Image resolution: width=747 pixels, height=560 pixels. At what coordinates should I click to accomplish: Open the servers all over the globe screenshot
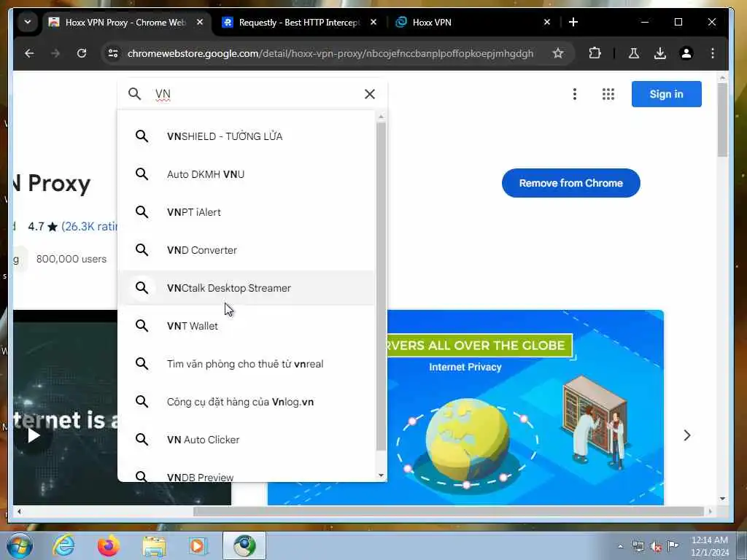click(525, 408)
